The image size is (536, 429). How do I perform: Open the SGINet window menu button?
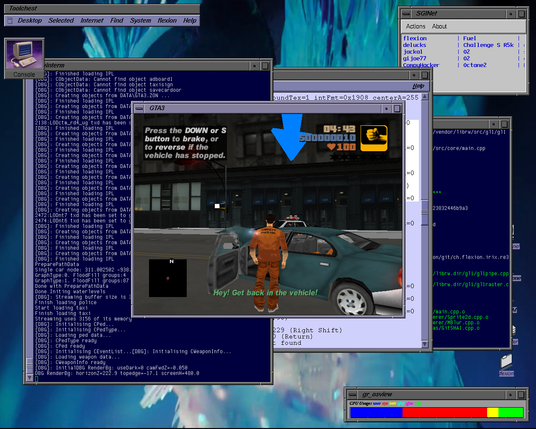(406, 14)
